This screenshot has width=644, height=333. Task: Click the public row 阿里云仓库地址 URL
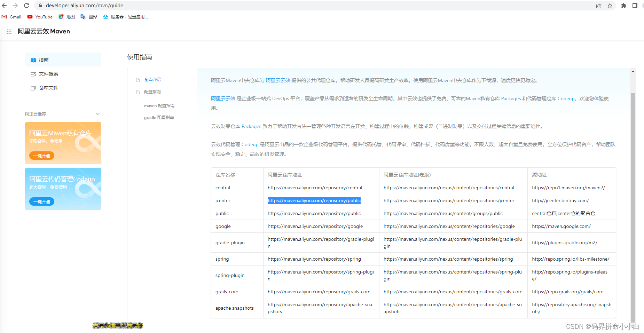coord(314,213)
